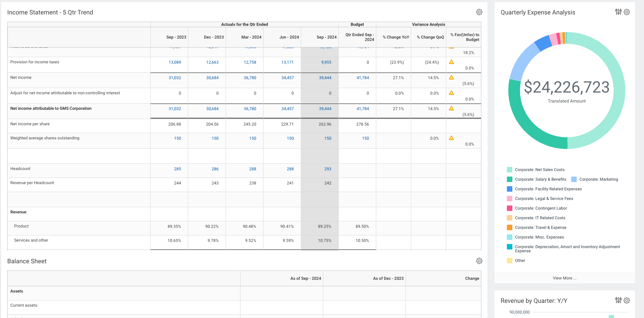644x318 pixels.
Task: Click warning triangle in Net income row
Action: [x=451, y=77]
